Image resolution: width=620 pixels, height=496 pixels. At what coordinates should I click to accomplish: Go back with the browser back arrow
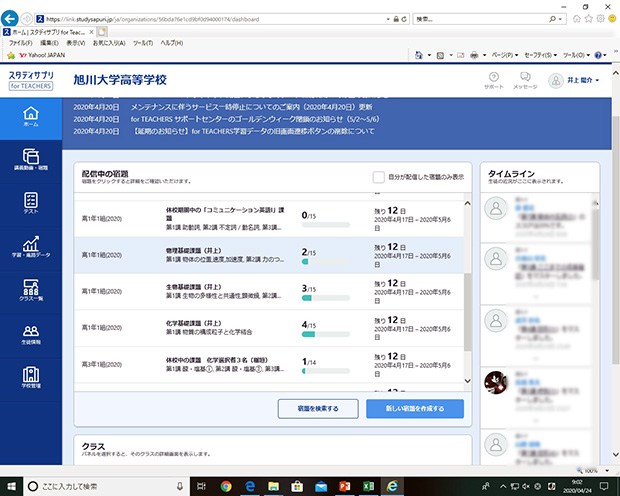[x=9, y=19]
